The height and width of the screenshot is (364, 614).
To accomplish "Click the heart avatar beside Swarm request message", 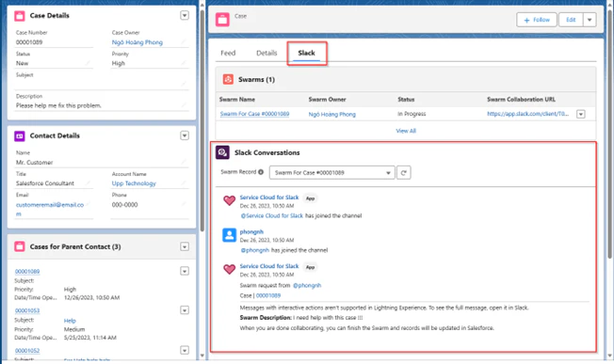I will tap(229, 269).
